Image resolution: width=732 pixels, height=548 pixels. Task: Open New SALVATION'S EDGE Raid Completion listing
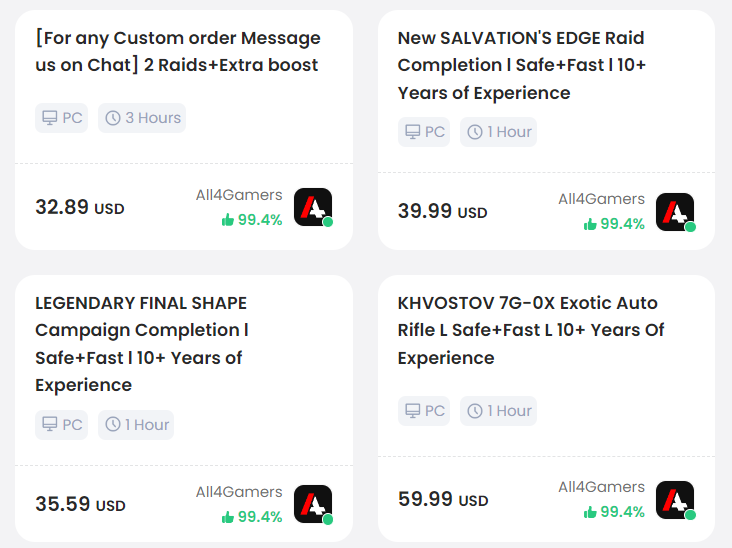point(521,65)
